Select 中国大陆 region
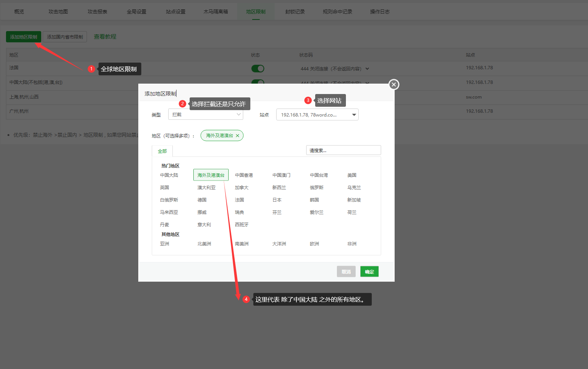 coord(169,175)
